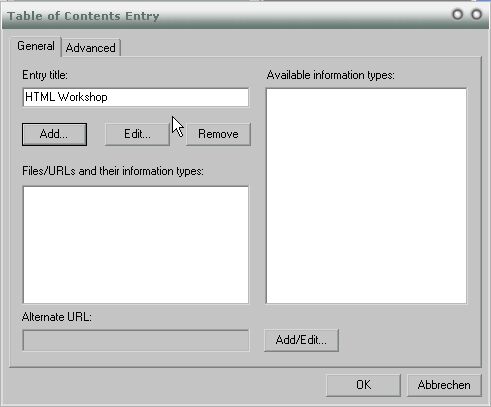Remove the selected file entry
The width and height of the screenshot is (491, 407).
click(x=218, y=134)
